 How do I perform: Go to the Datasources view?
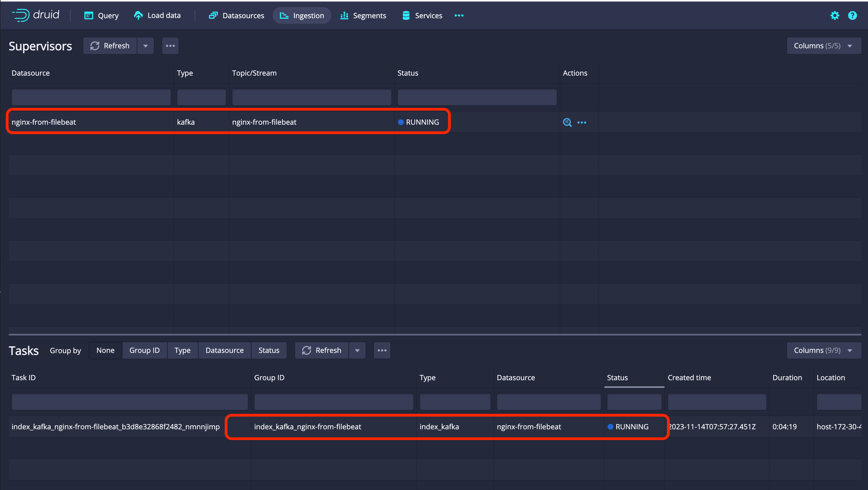[237, 15]
